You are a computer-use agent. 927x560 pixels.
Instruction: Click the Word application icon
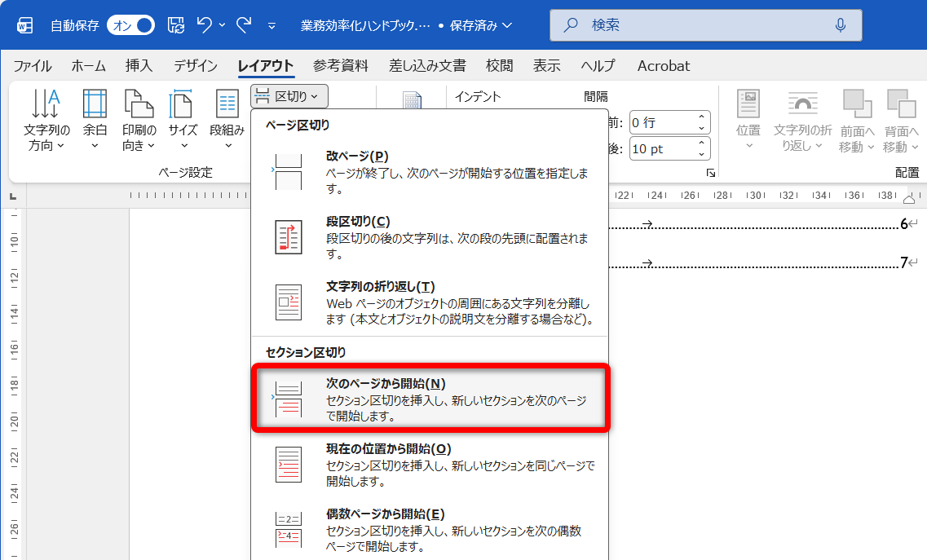pos(24,25)
